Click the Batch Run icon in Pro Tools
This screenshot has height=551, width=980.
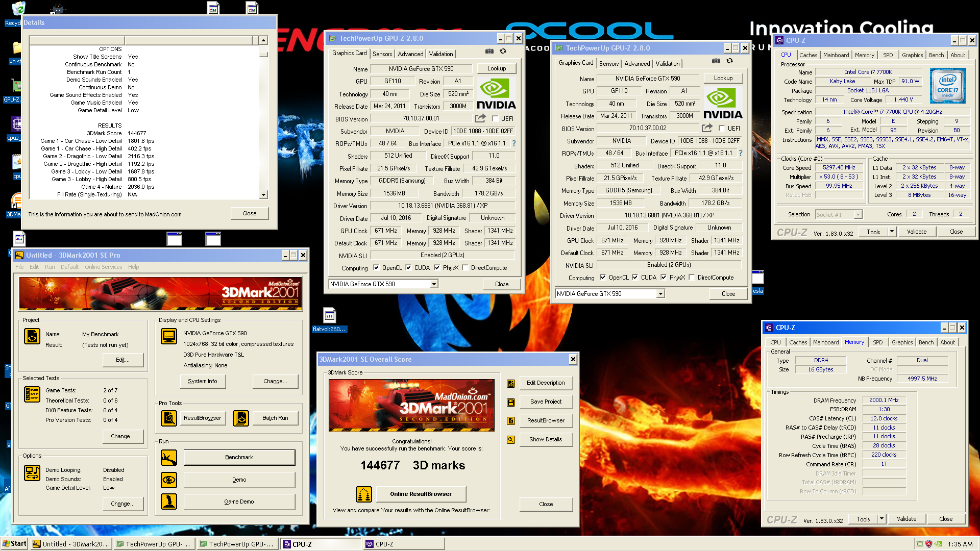pyautogui.click(x=241, y=418)
